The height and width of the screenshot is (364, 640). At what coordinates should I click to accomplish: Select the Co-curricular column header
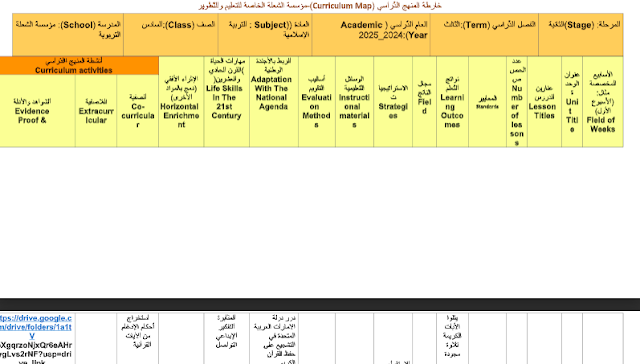click(138, 111)
